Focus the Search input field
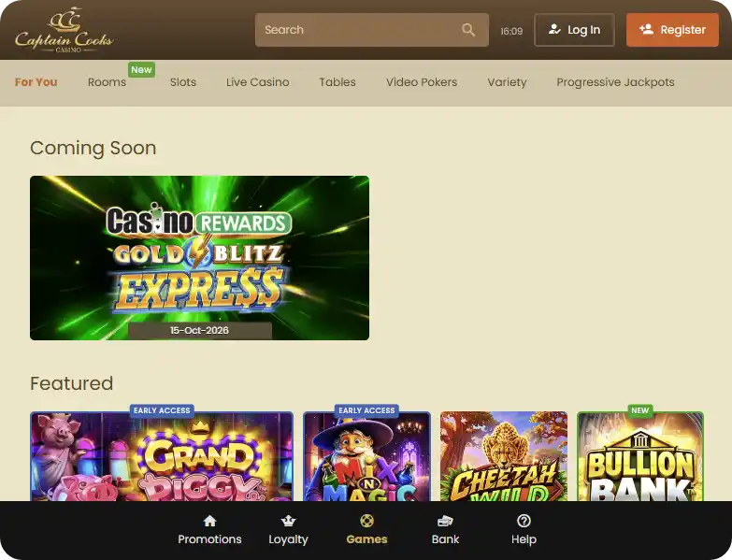732x560 pixels. coord(371,30)
